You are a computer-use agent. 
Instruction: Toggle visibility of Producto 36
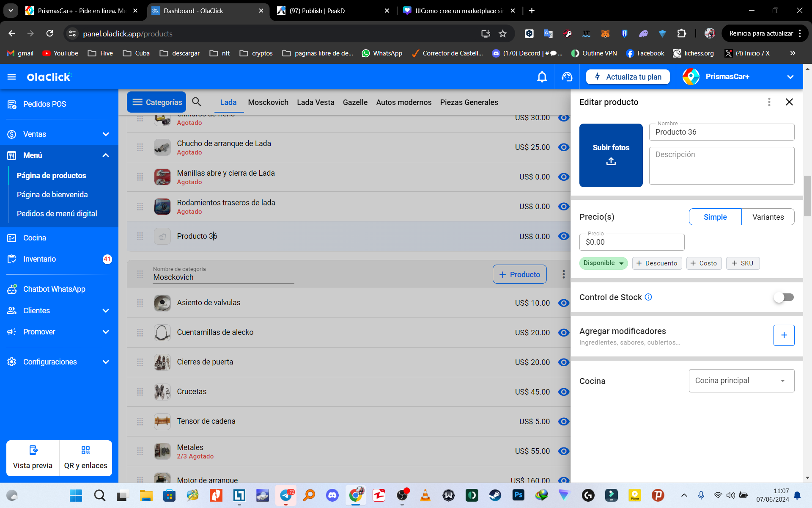pos(563,236)
